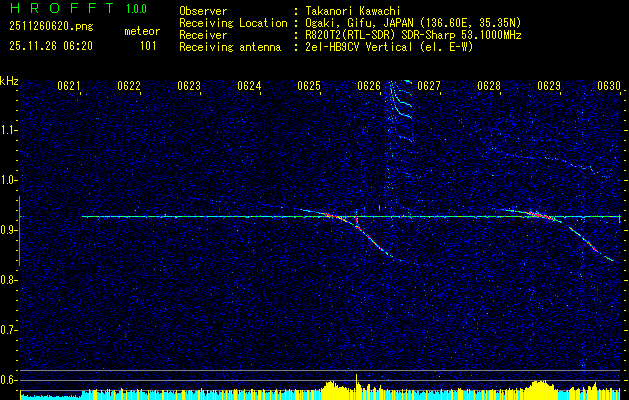Click the 0.8 kHz frequency label
The width and height of the screenshot is (629, 400).
(x=9, y=280)
